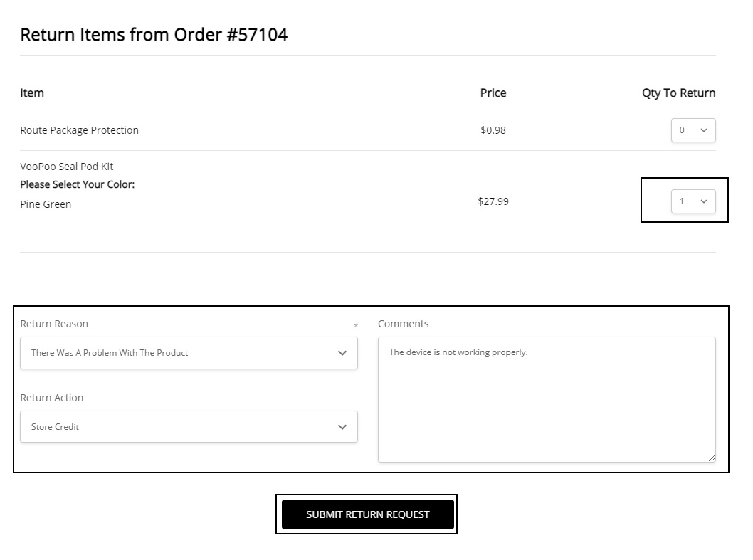The image size is (753, 560).
Task: Click the $27.99 price
Action: point(493,201)
